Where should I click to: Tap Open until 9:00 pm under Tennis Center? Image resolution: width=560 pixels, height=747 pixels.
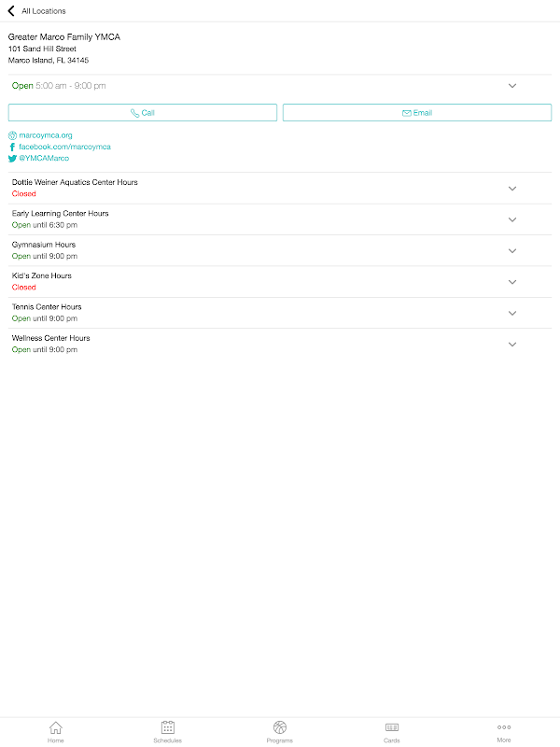tap(45, 318)
